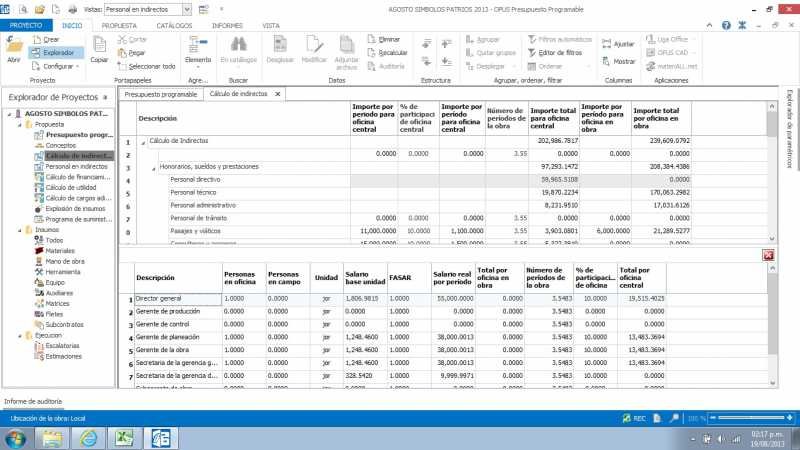Switch to the PROPUESTA ribbon tab
This screenshot has height=450, width=800.
pyautogui.click(x=120, y=25)
